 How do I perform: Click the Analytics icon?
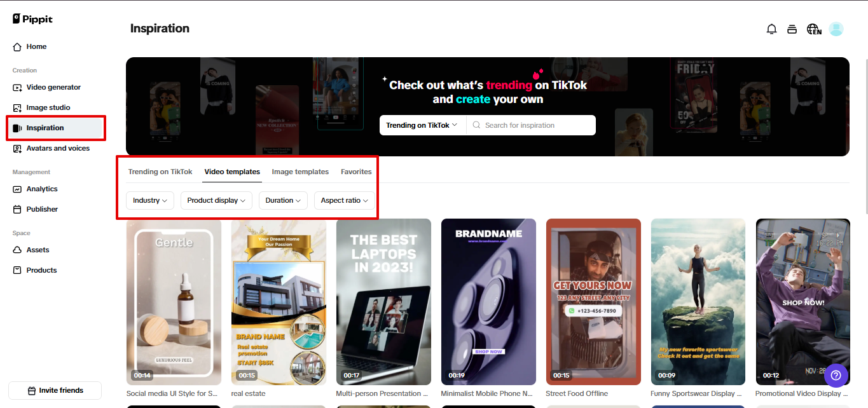(17, 189)
